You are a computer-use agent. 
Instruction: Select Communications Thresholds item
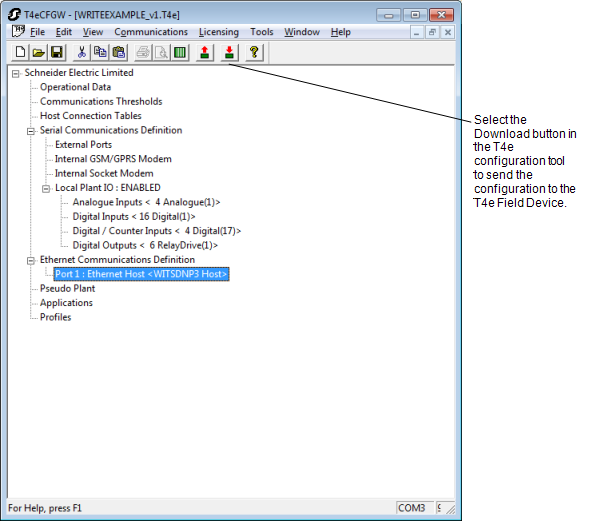pyautogui.click(x=101, y=101)
